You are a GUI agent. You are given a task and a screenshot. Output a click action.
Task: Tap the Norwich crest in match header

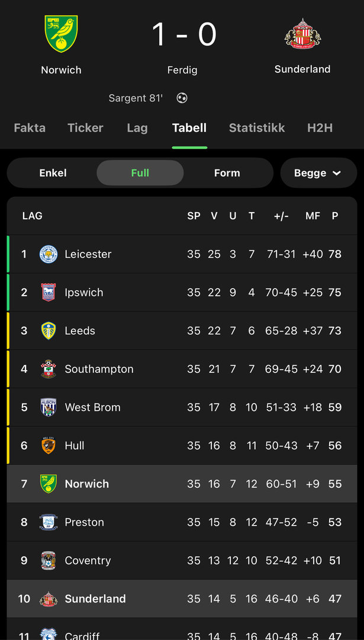click(x=61, y=34)
